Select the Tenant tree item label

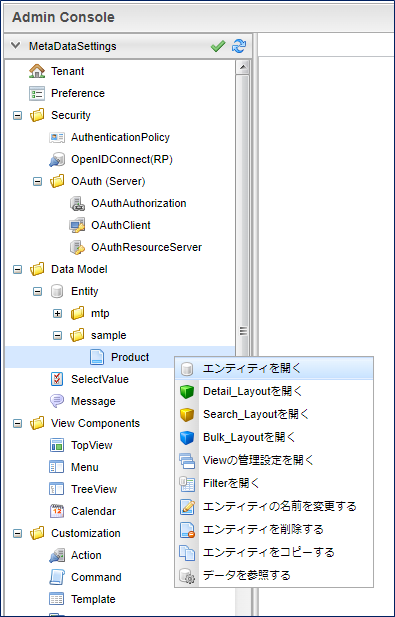pyautogui.click(x=67, y=71)
